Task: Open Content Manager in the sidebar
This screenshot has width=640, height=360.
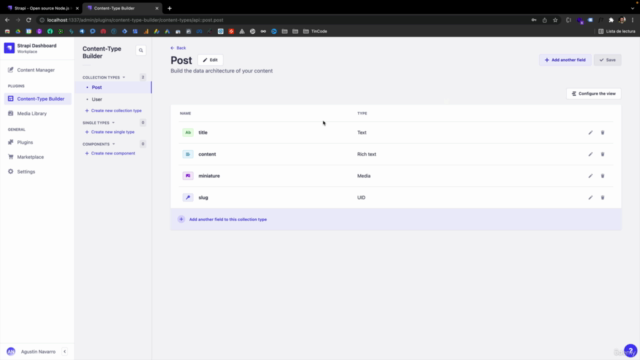Action: pos(37,70)
